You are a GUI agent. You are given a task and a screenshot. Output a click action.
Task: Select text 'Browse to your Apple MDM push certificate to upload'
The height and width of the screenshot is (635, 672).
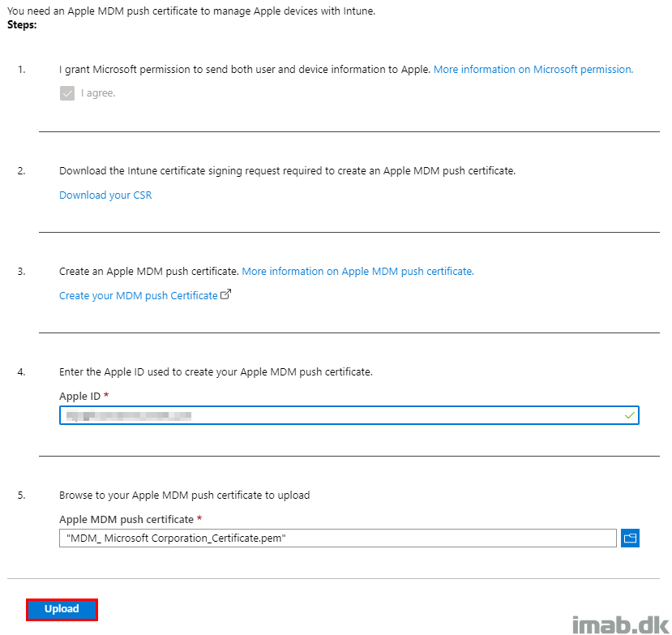pyautogui.click(x=184, y=496)
